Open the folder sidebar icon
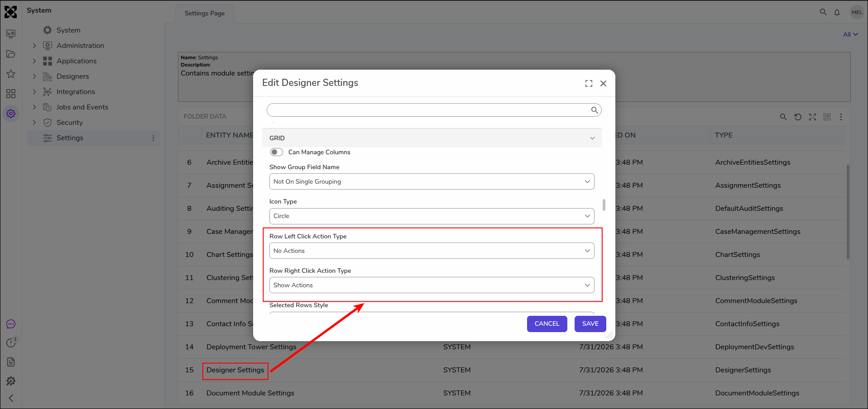Screen dimensions: 868x409 pos(11,54)
